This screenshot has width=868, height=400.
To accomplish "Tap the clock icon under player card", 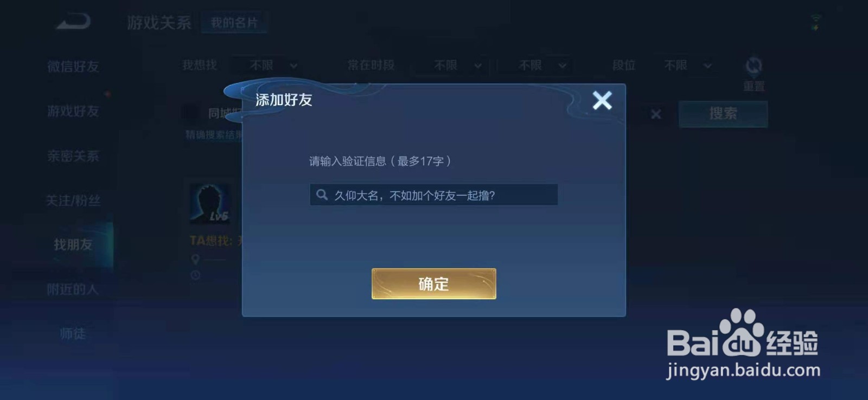I will coord(195,275).
